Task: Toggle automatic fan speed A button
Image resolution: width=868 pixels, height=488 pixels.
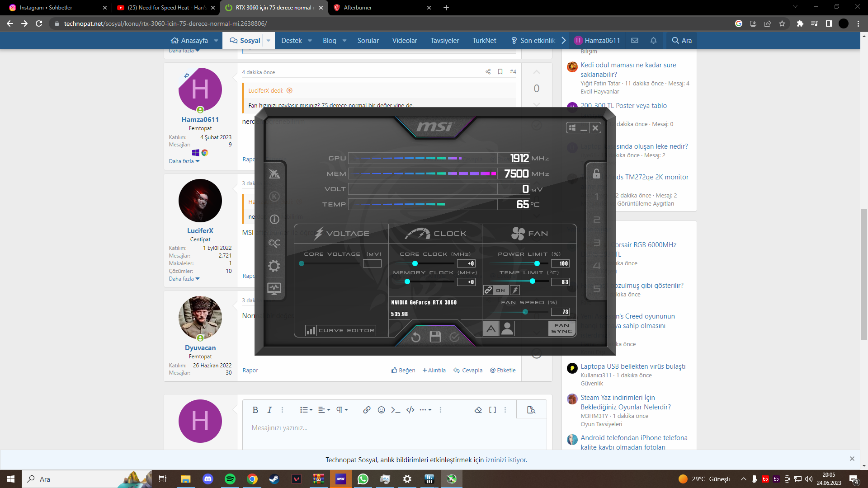Action: click(491, 328)
